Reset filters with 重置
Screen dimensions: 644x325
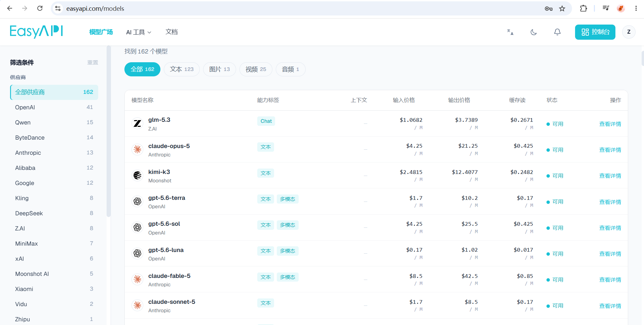point(92,63)
